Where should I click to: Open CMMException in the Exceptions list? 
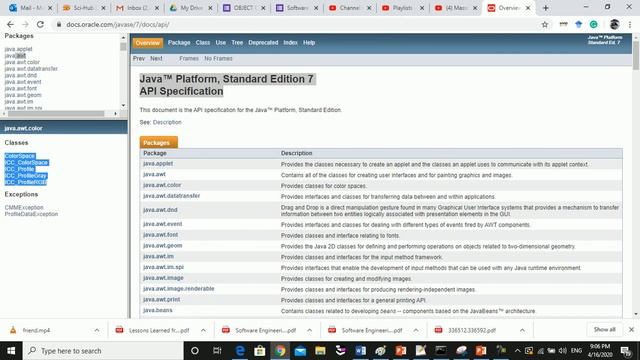24,207
